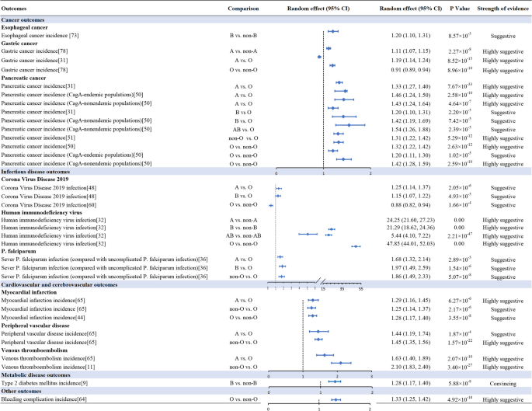532x411 pixels.
Task: Select the bold 'Peripheral vascular disease' subheading
Action: click(x=35, y=326)
